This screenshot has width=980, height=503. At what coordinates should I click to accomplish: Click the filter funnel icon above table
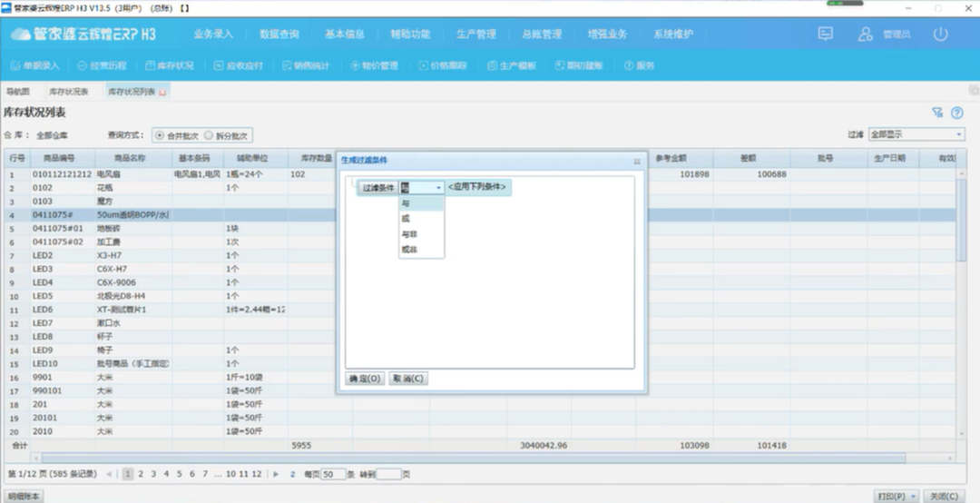coord(937,113)
